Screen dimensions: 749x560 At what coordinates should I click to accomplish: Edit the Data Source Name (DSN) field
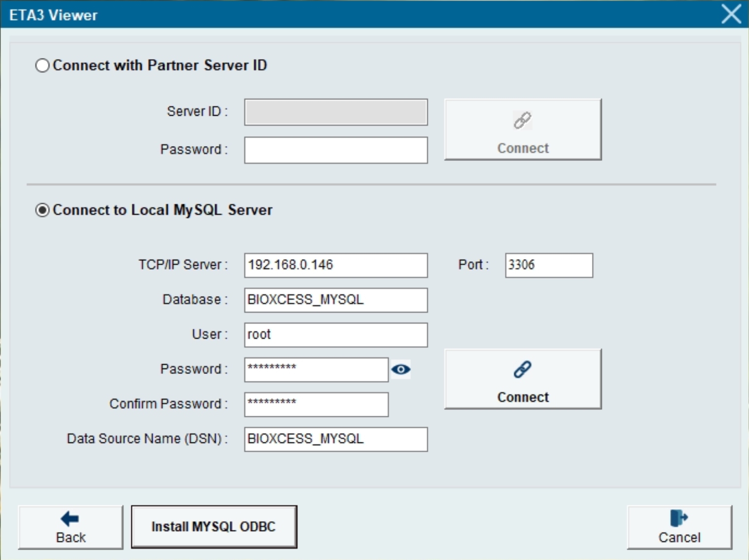336,439
